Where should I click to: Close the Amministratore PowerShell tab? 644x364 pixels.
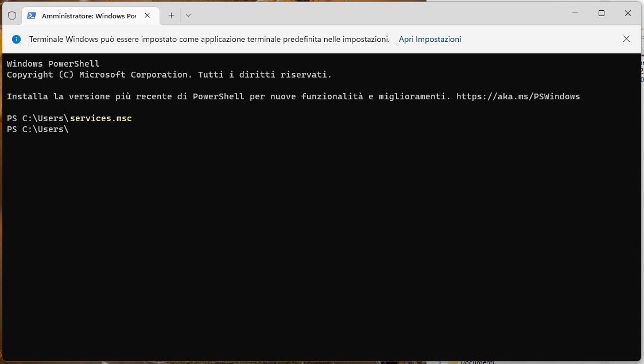147,16
